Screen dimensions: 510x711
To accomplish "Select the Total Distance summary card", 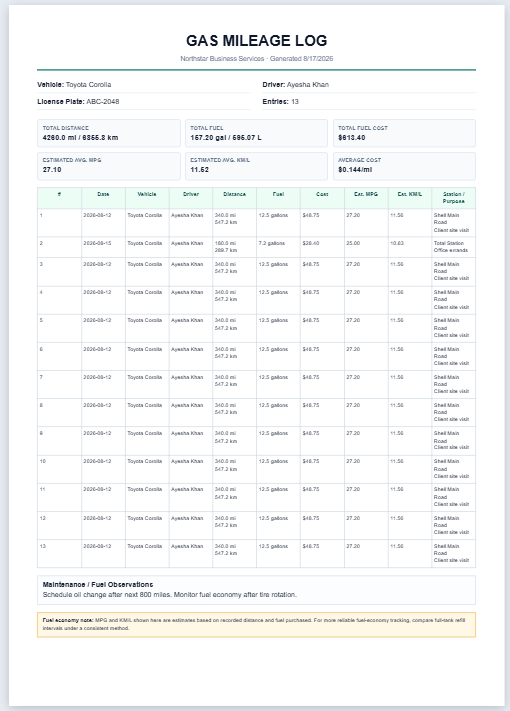I will click(109, 133).
